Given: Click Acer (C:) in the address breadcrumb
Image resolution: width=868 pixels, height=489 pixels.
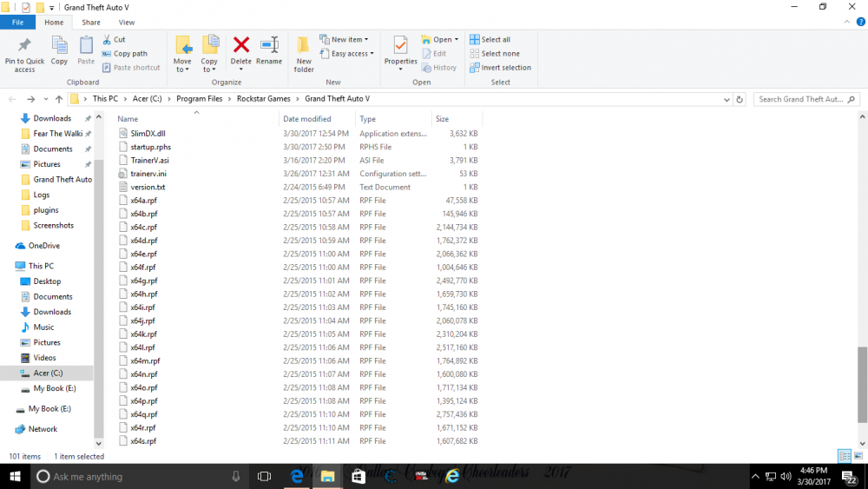Looking at the screenshot, I should coord(148,98).
